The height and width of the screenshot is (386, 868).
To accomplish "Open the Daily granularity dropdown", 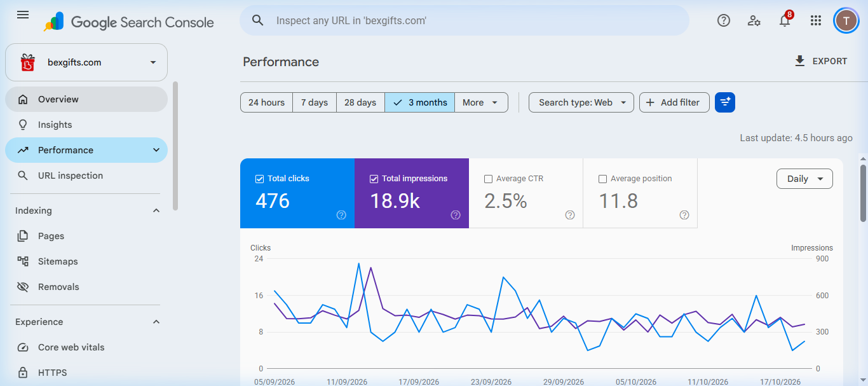I will (x=804, y=179).
